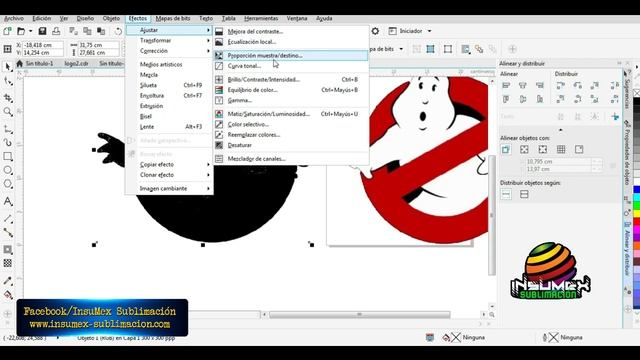Open the Archivo menu
The image size is (640, 360).
tap(13, 18)
